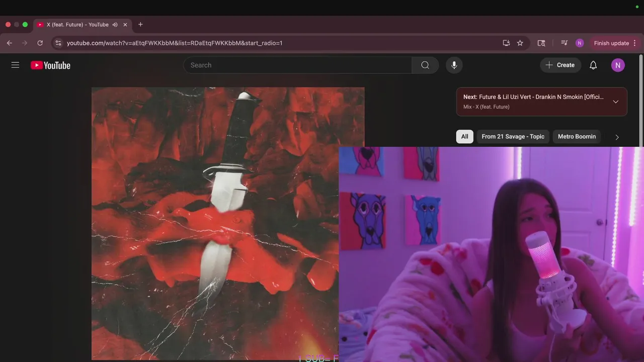Open YouTube notifications bell

click(593, 65)
